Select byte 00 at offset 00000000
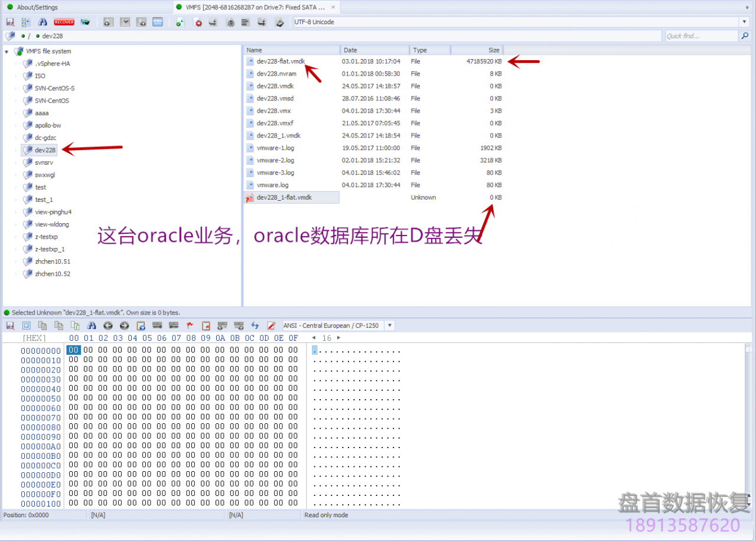756x542 pixels. [x=73, y=350]
